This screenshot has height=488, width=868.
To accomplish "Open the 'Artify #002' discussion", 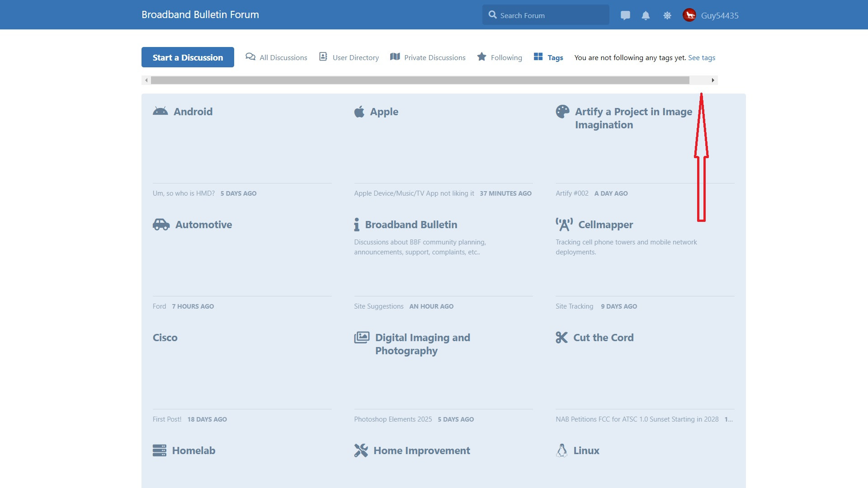I will (x=572, y=193).
